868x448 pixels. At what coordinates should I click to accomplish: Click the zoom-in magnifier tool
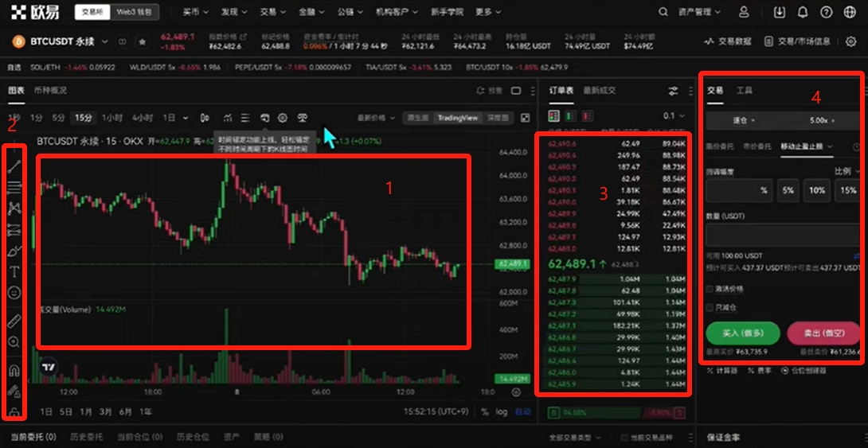(x=15, y=343)
